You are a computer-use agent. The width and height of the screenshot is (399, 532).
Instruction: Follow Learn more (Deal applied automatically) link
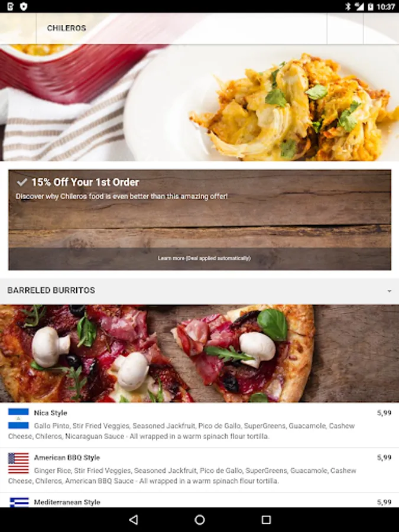[204, 258]
